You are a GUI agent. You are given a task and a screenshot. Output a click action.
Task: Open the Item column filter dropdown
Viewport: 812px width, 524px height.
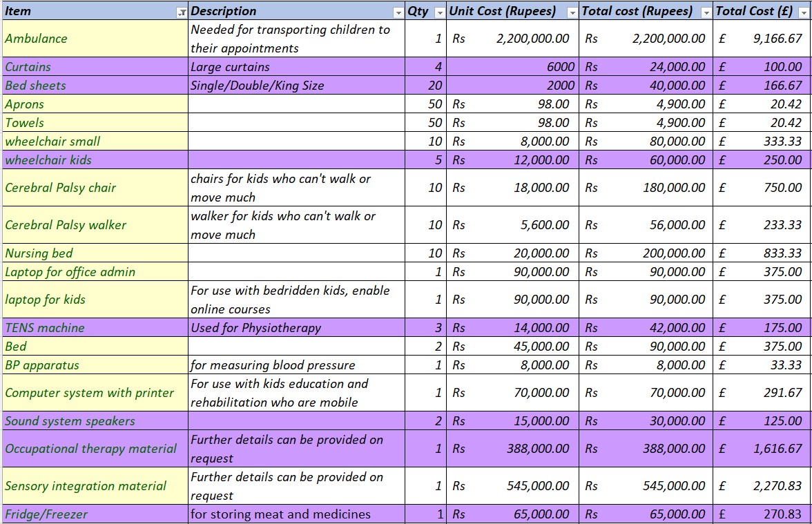[182, 13]
